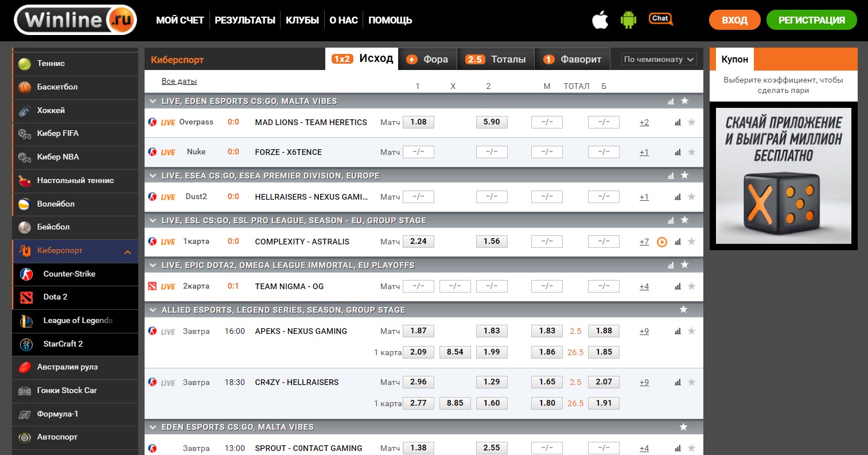
Task: Select the Baseball icon in sidebar
Action: 25,227
